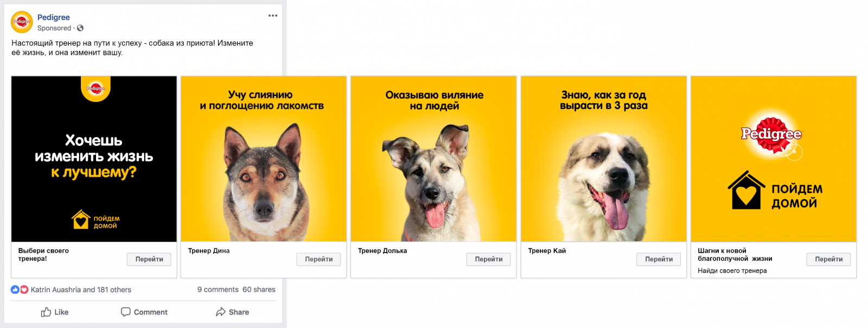This screenshot has width=868, height=328.
Task: Open the Pedigree page name link
Action: coord(53,17)
